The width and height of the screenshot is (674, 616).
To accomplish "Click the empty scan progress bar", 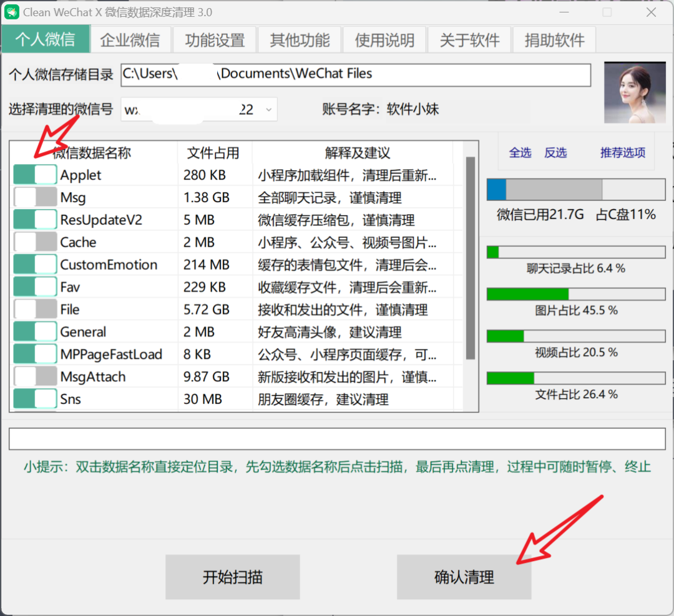I will click(x=338, y=439).
